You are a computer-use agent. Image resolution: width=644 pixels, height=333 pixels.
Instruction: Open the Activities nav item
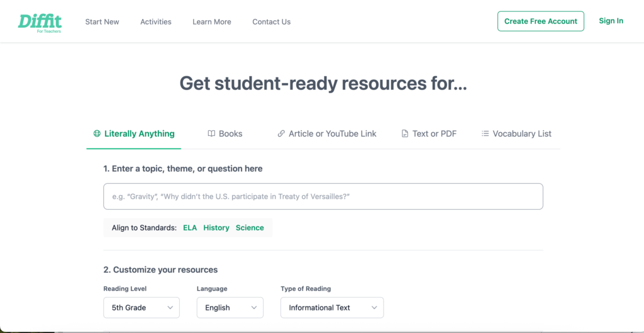coord(156,22)
